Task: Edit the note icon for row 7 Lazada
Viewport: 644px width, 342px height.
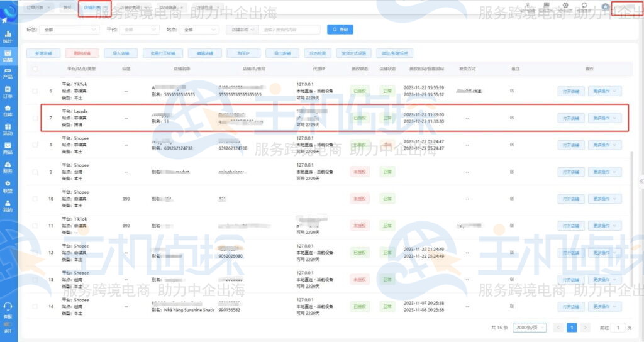Action: coord(512,118)
